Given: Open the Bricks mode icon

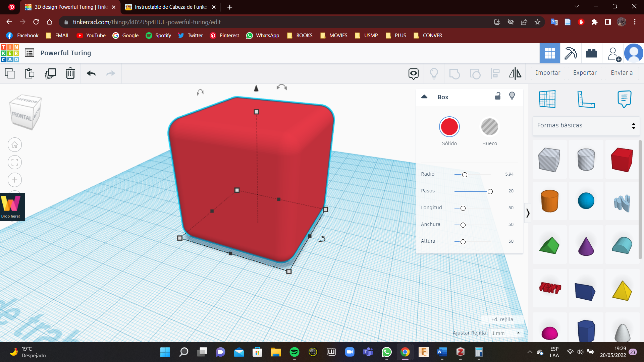Looking at the screenshot, I should tap(591, 53).
